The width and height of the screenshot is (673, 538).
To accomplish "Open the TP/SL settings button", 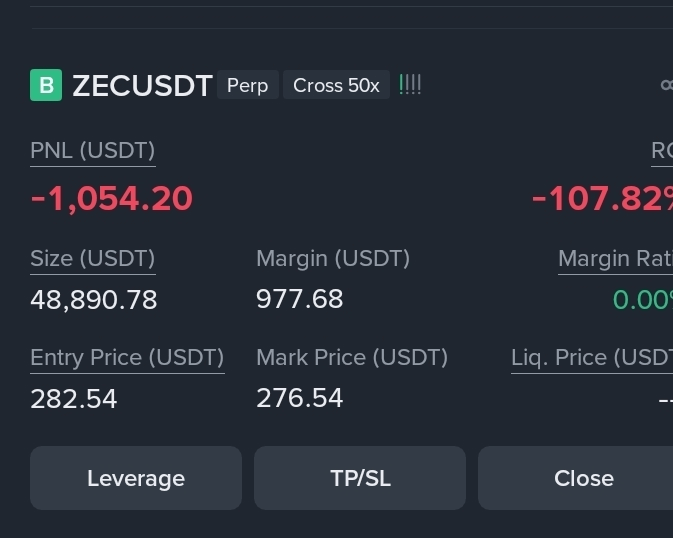I will [x=360, y=478].
